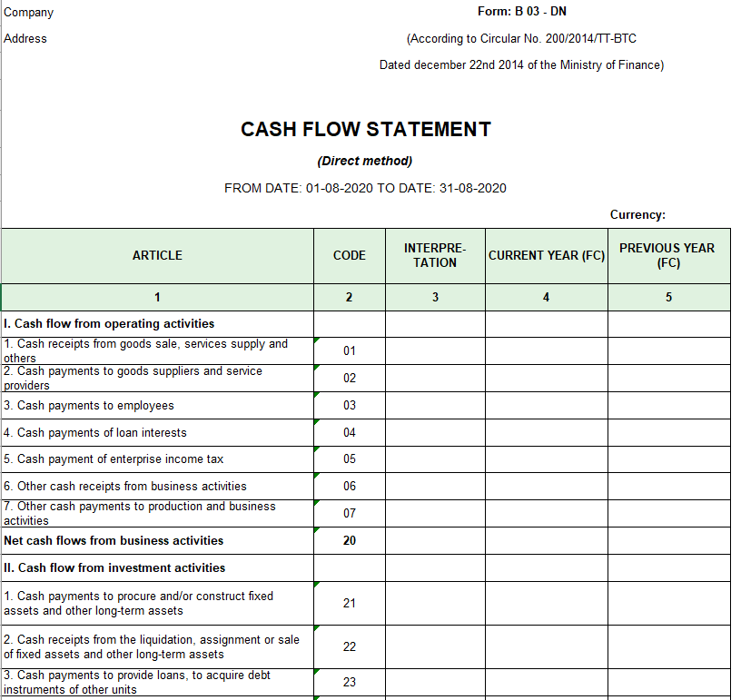Click the CODE column header cell
Viewport: 741px width, 700px height.
pos(350,255)
